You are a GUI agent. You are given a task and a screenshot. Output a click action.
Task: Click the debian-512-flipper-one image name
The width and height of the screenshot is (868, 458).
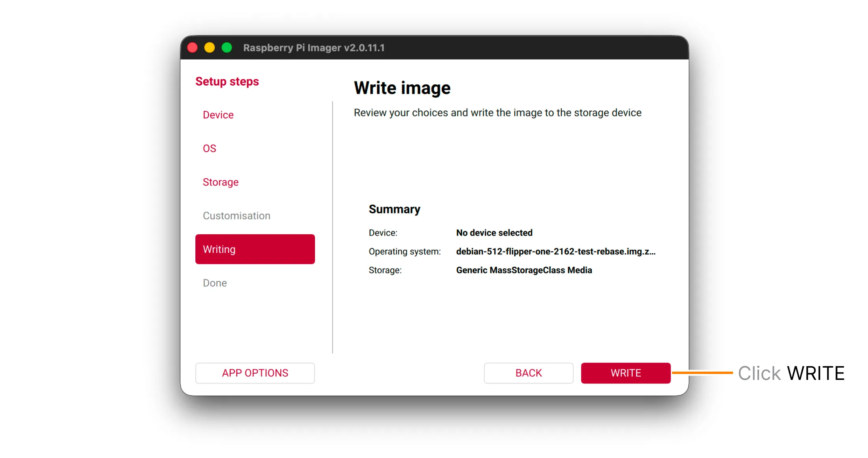556,251
